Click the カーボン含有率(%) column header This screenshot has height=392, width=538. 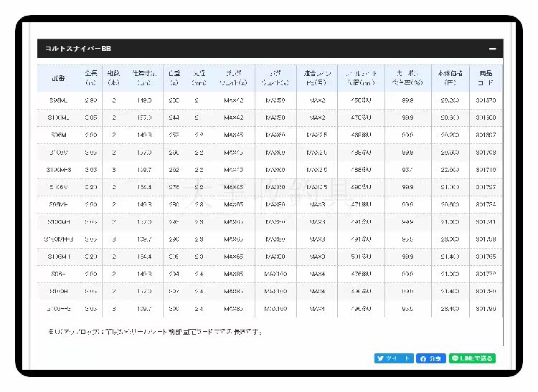click(407, 78)
